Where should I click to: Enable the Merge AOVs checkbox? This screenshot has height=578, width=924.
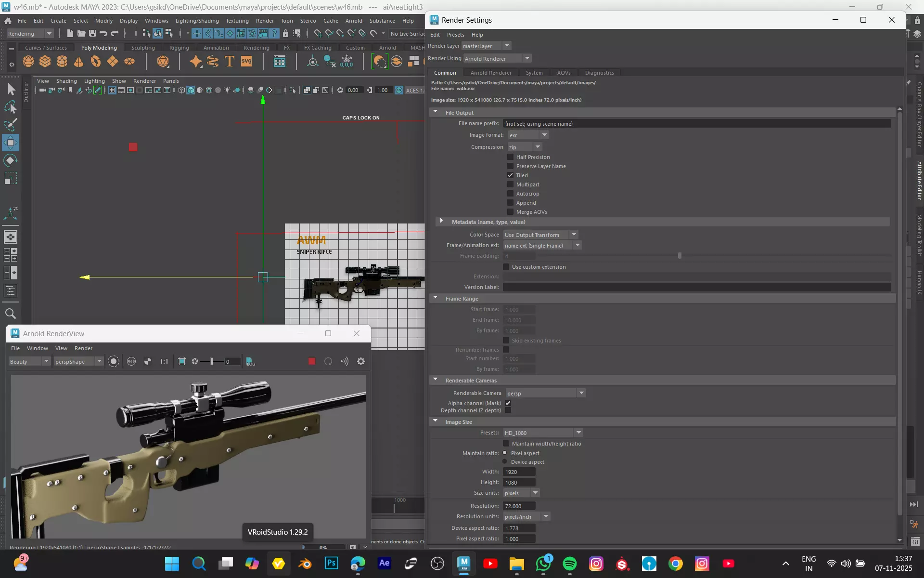pos(510,212)
